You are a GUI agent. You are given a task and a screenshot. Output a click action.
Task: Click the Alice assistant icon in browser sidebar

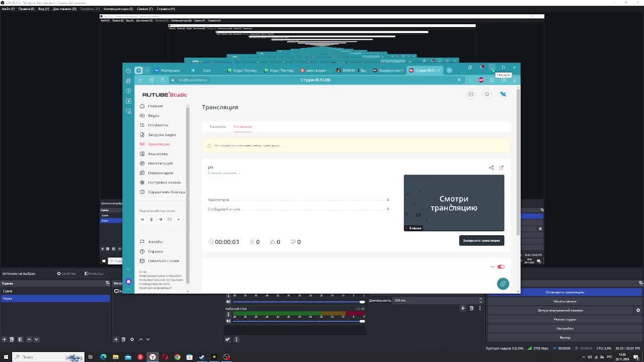128,282
